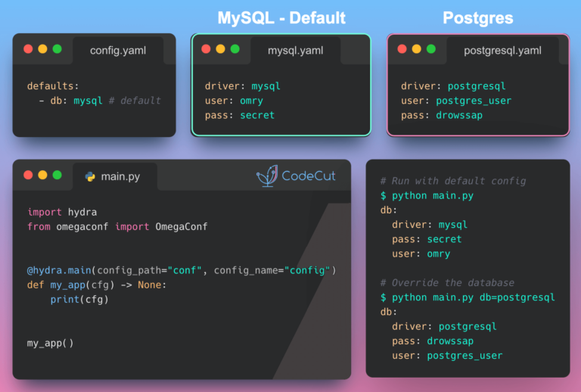Close the mysql.yaml window with red dot

click(206, 49)
